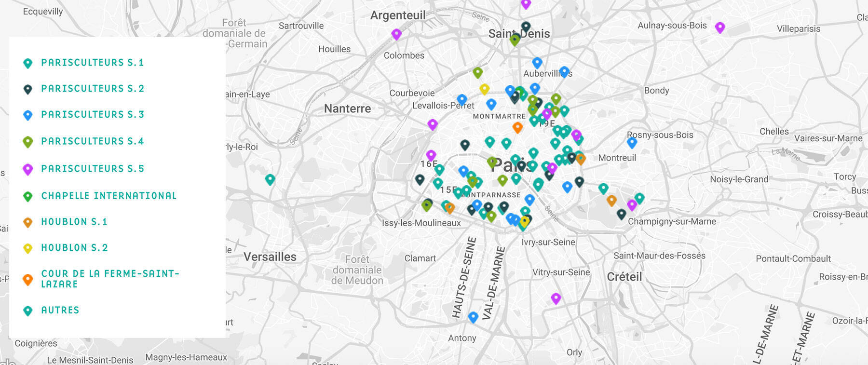The width and height of the screenshot is (868, 365).
Task: Select the dark pin below the 16E label
Action: (420, 179)
